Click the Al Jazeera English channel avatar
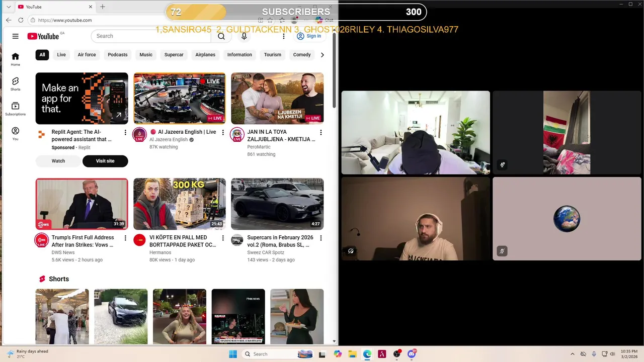644x362 pixels. coord(139,134)
